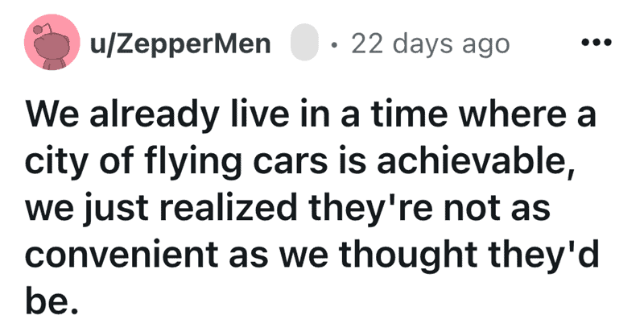This screenshot has height=332, width=644.
Task: Click the gray flair badge beside username
Action: (x=305, y=43)
